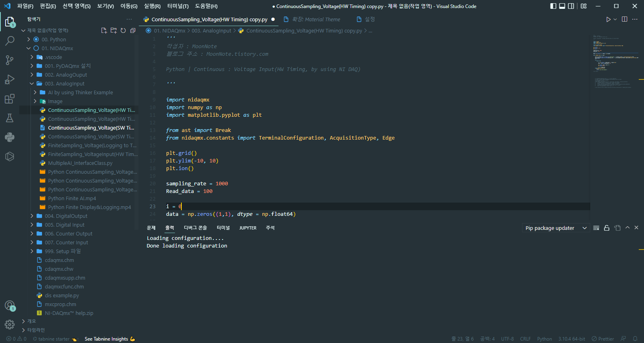
Task: Split the editor right
Action: coord(624,19)
